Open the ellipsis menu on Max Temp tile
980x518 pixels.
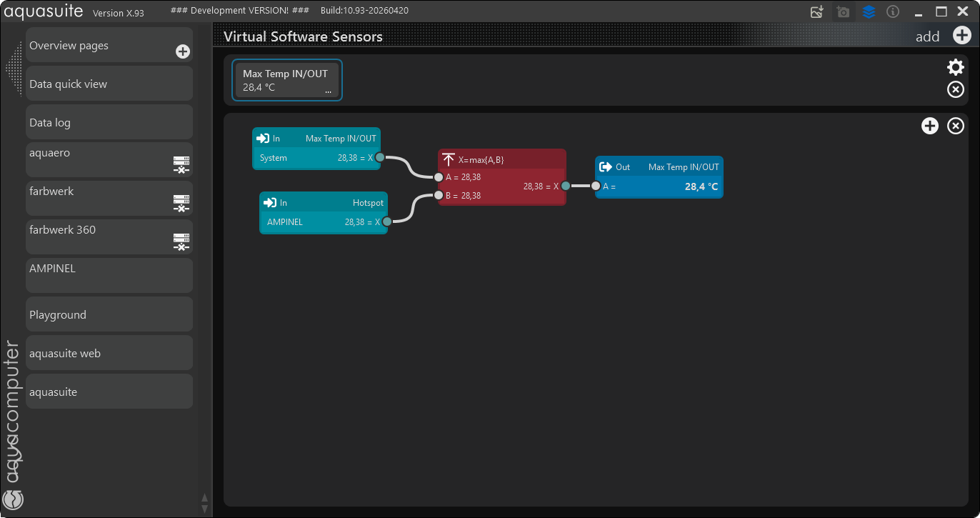coord(328,91)
